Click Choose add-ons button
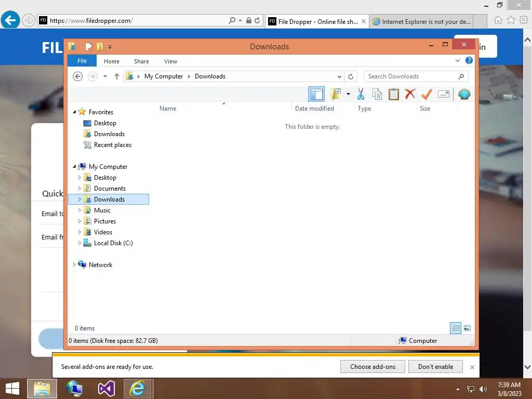 pos(373,366)
